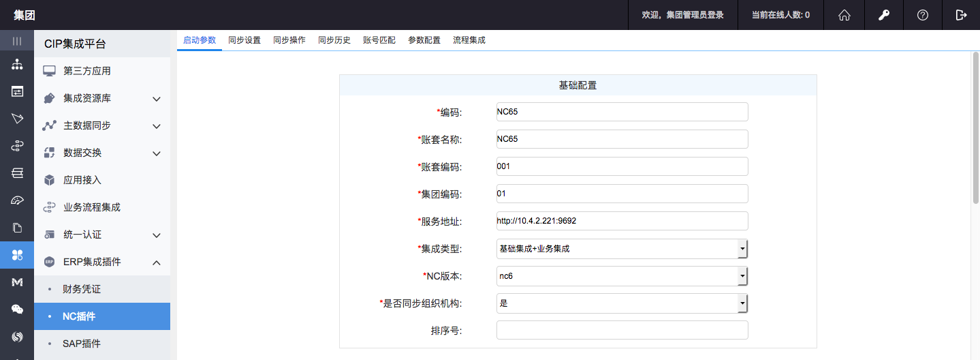
Task: Click the four-leaf icon in left rail
Action: [17, 255]
